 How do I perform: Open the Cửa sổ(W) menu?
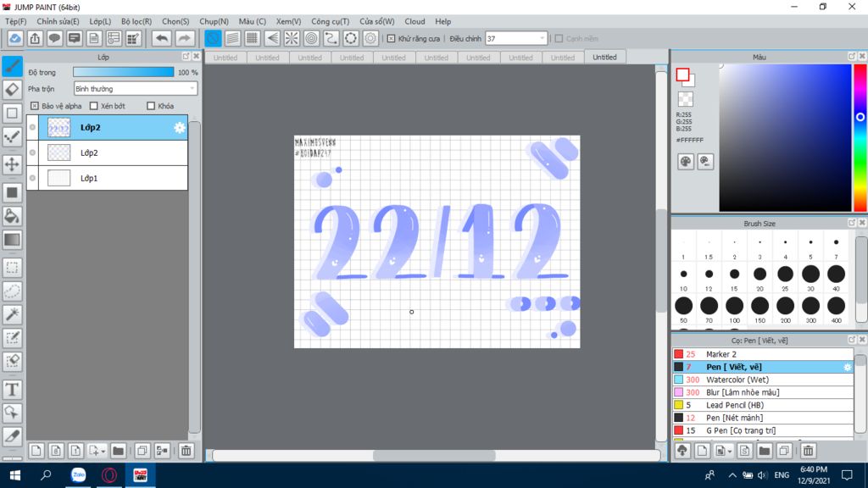376,21
